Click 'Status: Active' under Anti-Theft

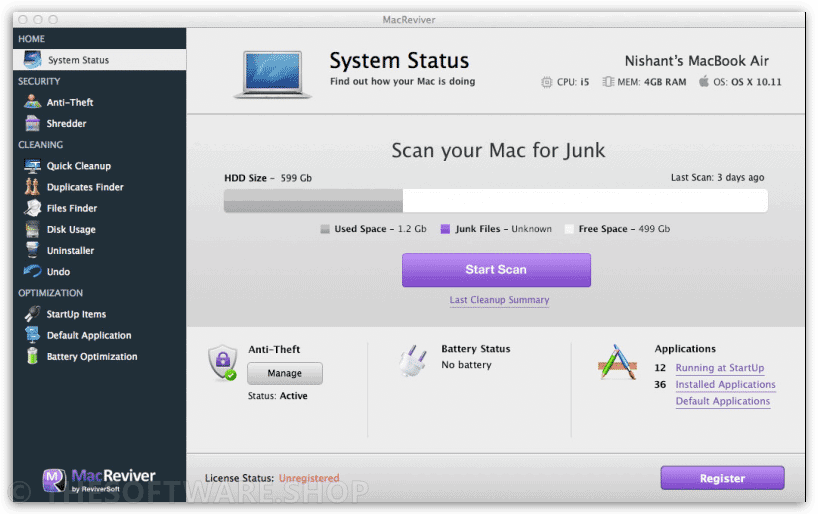(x=278, y=396)
